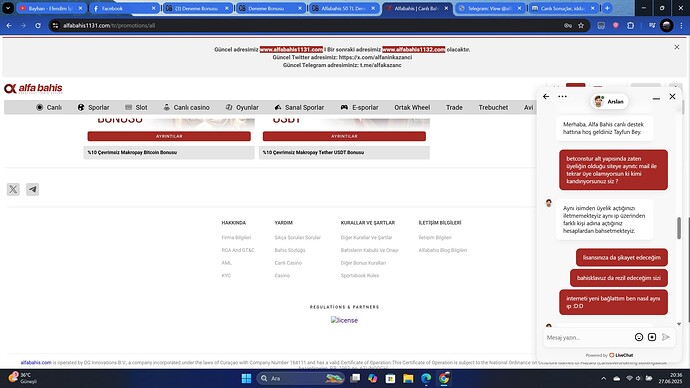The image size is (690, 388).
Task: Open the Canlı menu item
Action: tap(49, 107)
